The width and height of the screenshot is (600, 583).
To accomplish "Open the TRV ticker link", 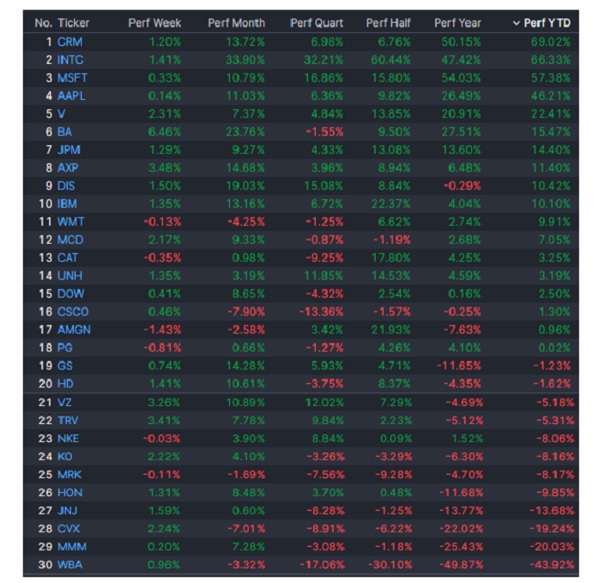I will click(67, 420).
